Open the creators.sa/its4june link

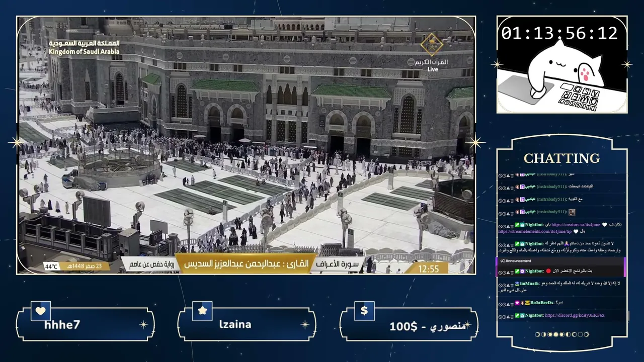pos(576,225)
